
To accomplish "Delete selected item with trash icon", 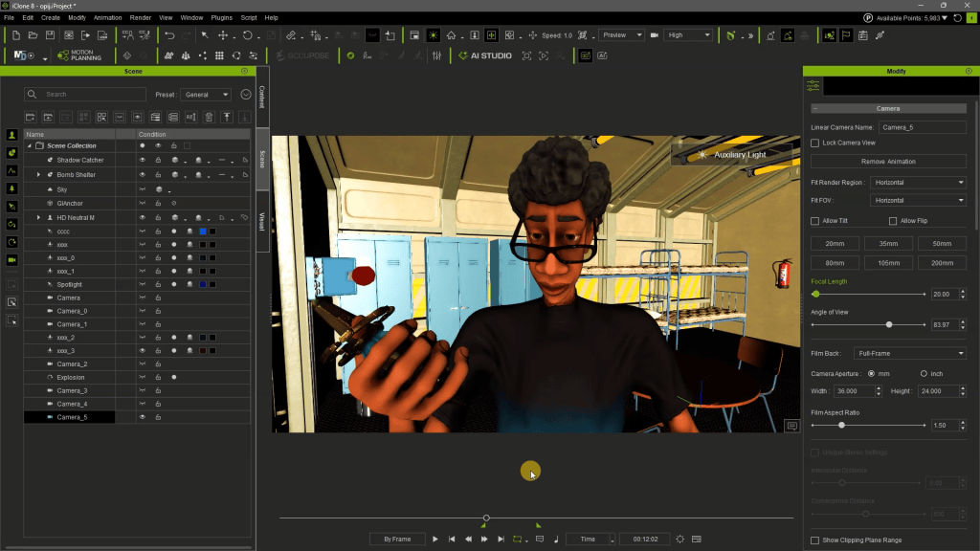I will click(209, 117).
